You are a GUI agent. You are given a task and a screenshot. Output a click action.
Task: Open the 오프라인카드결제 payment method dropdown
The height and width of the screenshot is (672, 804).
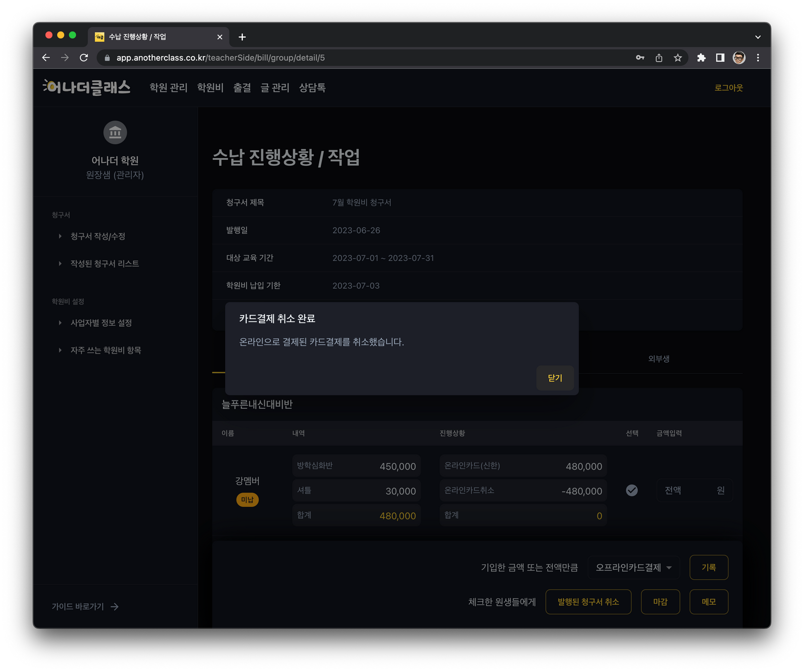pos(633,568)
